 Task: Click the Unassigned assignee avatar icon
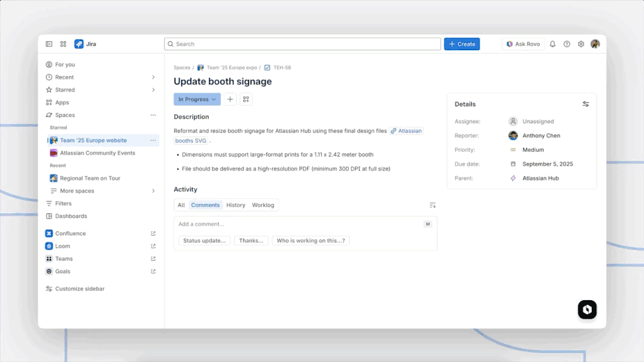[x=513, y=122]
